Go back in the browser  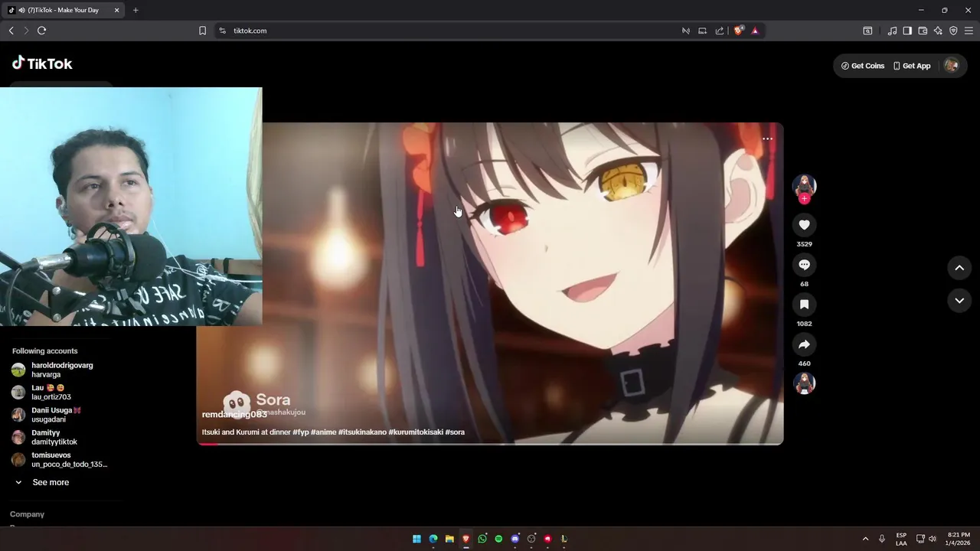tap(11, 31)
